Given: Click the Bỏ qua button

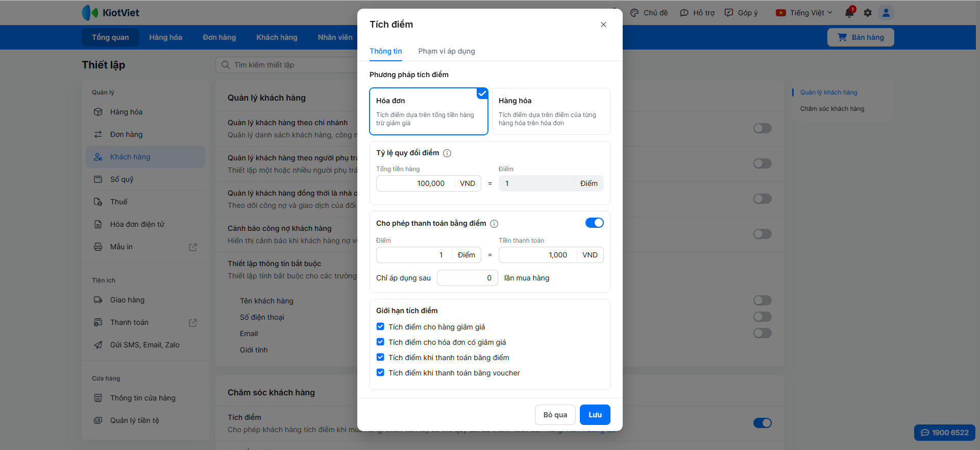Looking at the screenshot, I should pyautogui.click(x=555, y=415).
